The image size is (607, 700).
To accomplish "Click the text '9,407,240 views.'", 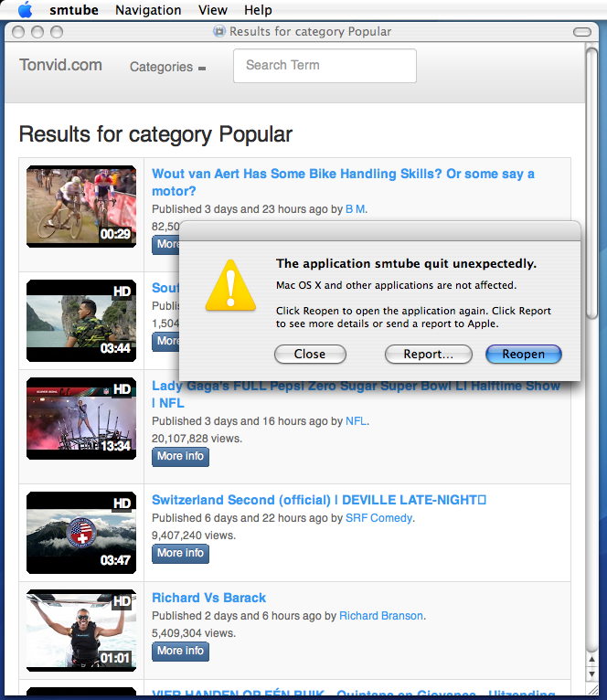I will click(194, 536).
